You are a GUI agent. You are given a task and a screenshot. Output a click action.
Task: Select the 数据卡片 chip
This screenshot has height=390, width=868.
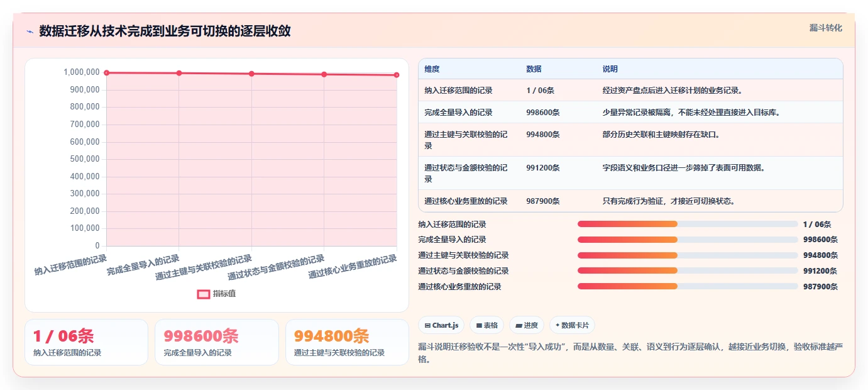pyautogui.click(x=572, y=325)
